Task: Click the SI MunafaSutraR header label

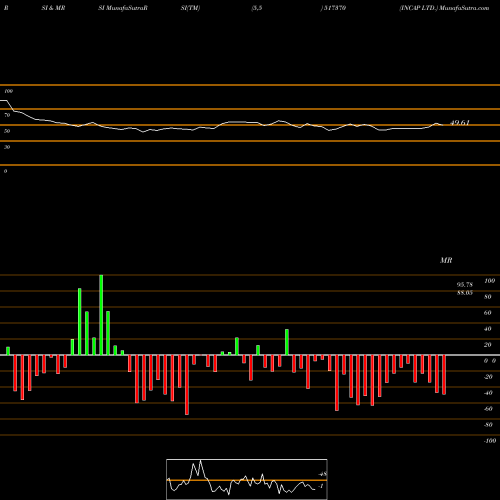Action: [x=123, y=8]
